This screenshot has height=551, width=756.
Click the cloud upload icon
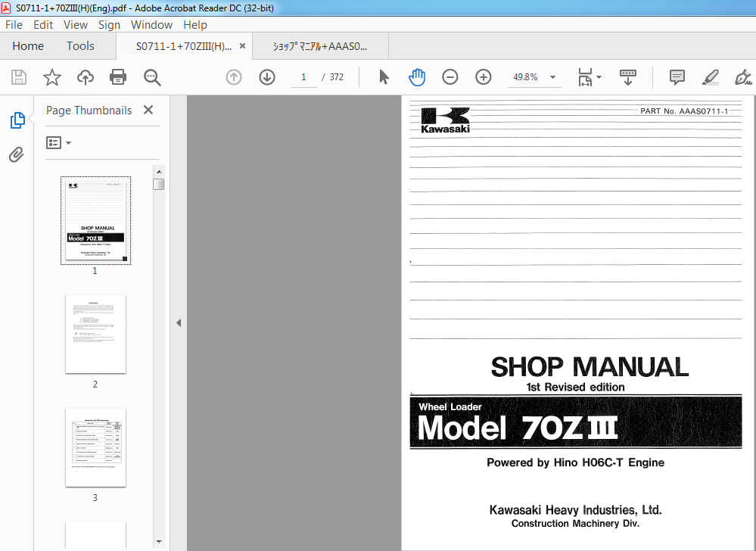pyautogui.click(x=86, y=77)
